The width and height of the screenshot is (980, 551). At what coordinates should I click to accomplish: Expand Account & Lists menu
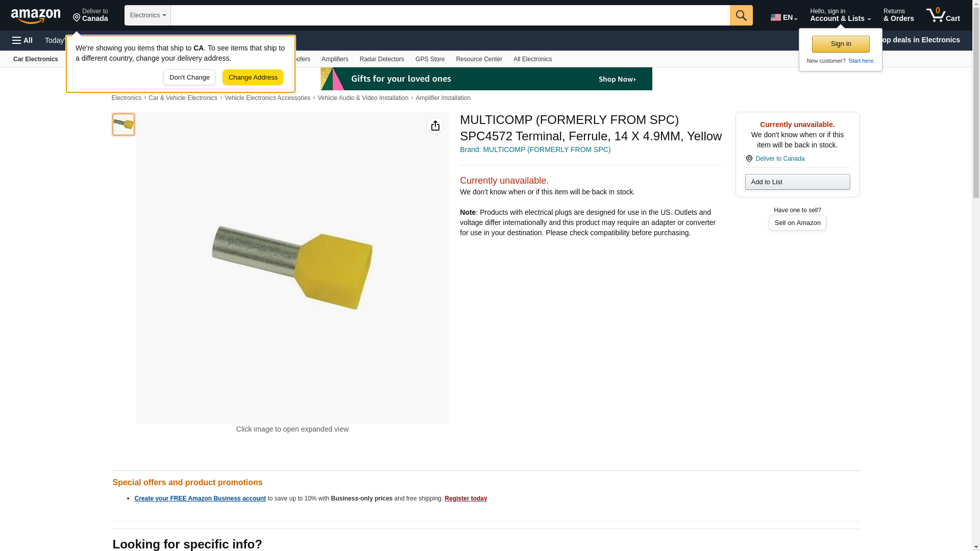click(840, 15)
